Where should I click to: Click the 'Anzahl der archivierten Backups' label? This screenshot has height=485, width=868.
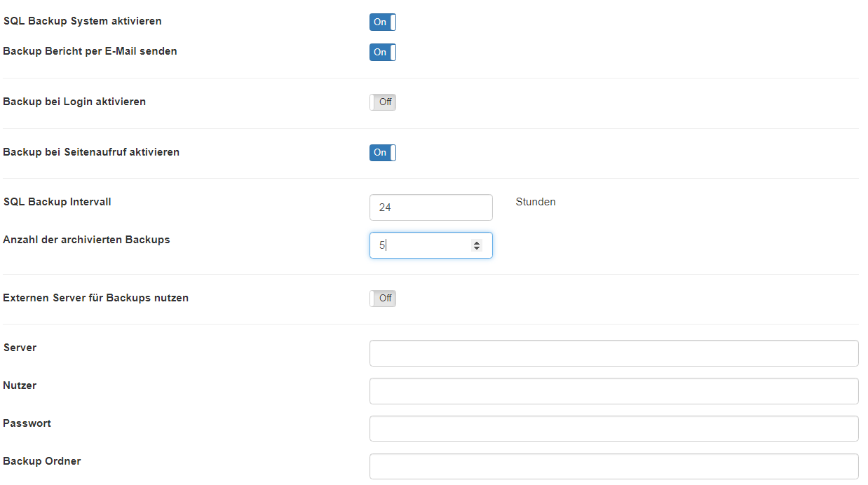[x=86, y=240]
